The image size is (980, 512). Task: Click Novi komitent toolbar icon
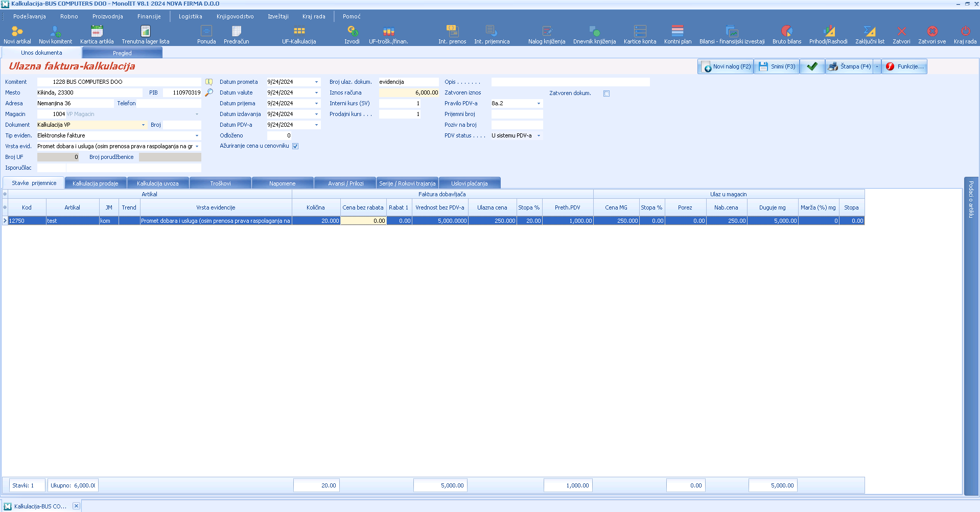tap(56, 35)
